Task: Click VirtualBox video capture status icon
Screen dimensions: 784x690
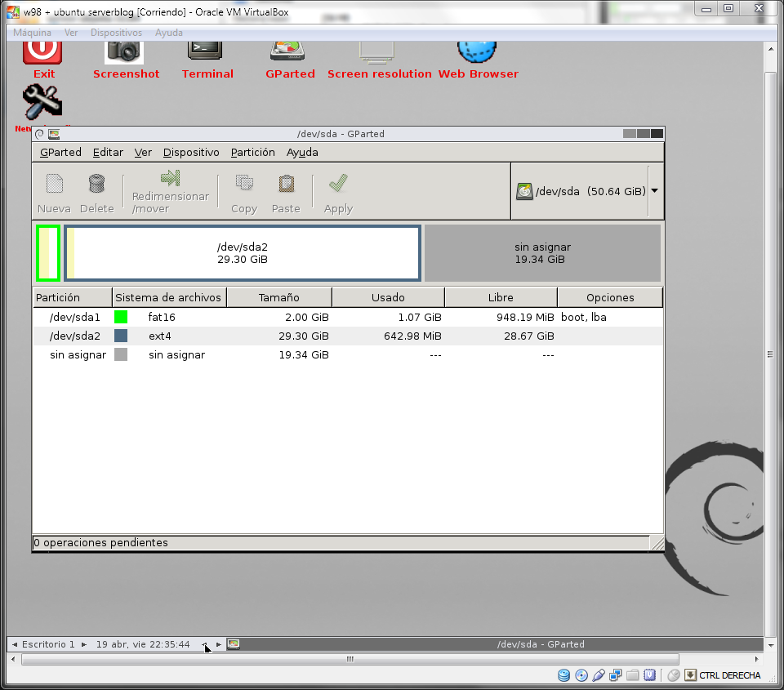Action: [649, 675]
